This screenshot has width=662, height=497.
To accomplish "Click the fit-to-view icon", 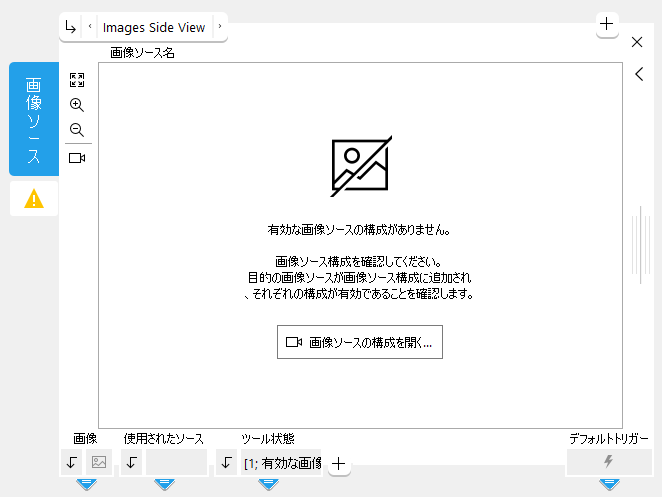I will 77,80.
